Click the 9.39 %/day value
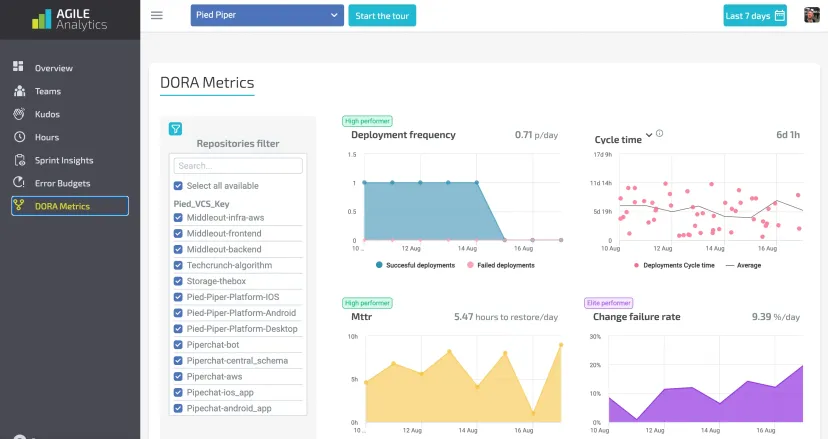 [x=776, y=317]
